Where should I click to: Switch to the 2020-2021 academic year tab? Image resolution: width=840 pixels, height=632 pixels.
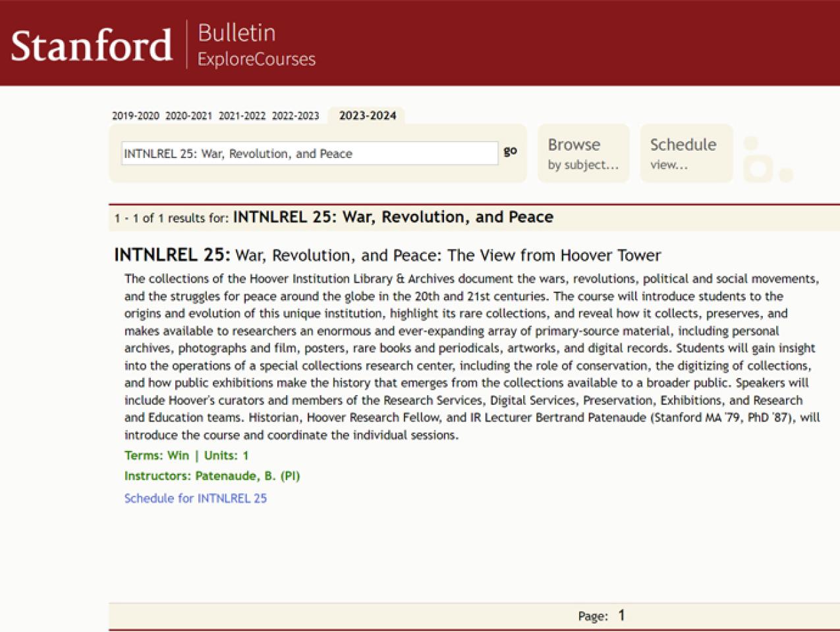(x=189, y=116)
